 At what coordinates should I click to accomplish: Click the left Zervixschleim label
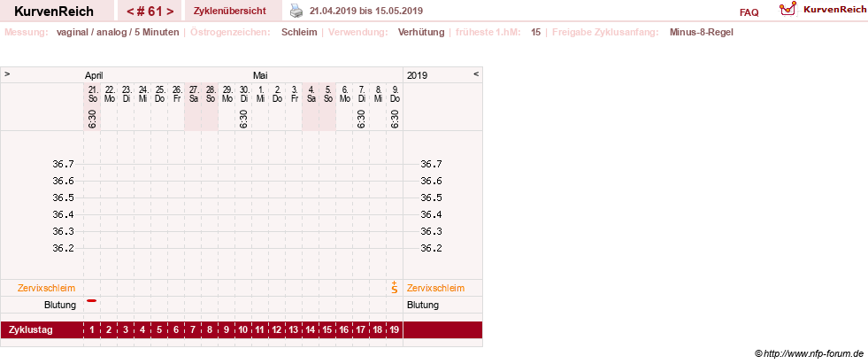tap(46, 288)
